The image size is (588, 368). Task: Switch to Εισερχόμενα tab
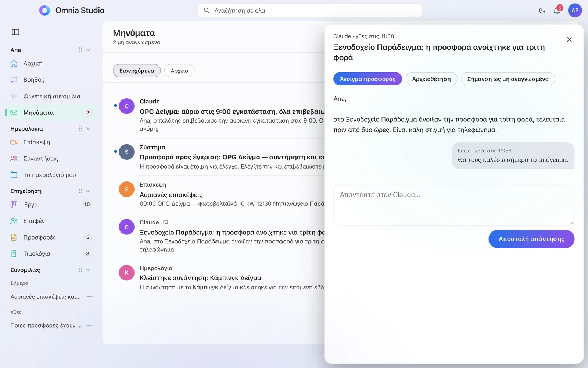pos(137,71)
